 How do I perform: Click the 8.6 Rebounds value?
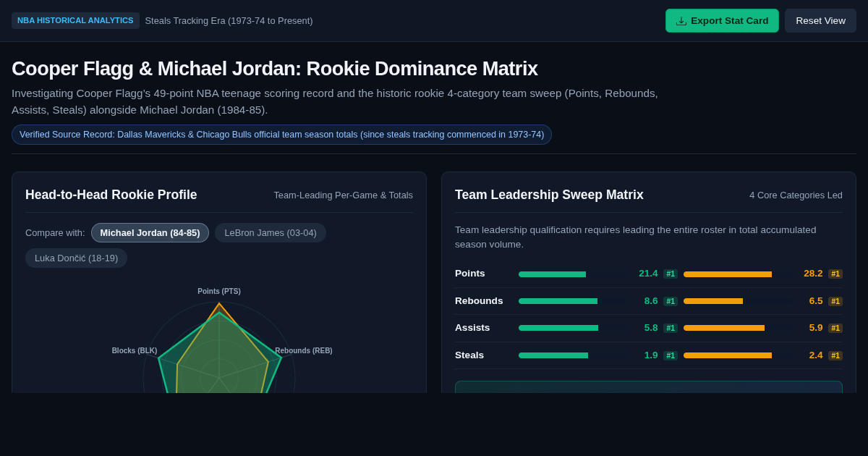pos(651,301)
